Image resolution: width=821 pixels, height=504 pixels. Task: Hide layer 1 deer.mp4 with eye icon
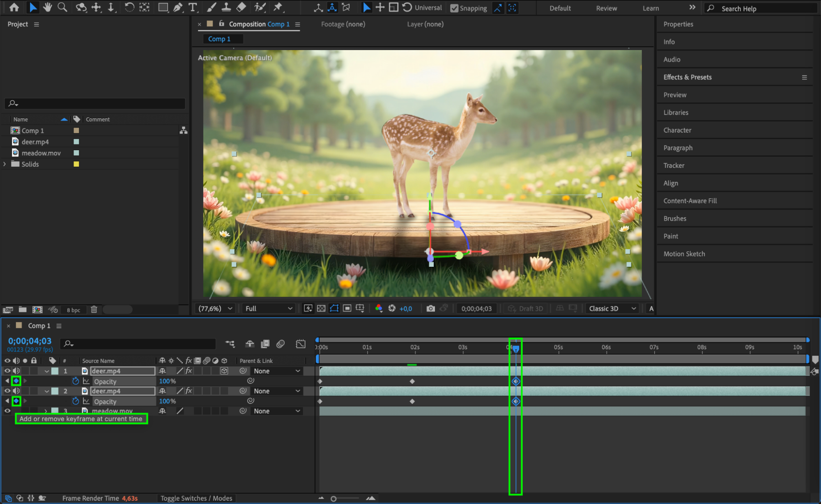click(7, 371)
